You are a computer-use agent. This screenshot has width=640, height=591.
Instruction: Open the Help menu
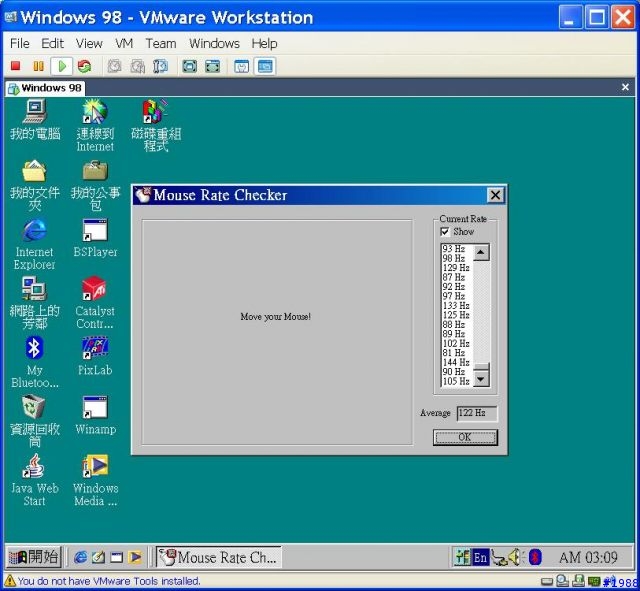[264, 43]
